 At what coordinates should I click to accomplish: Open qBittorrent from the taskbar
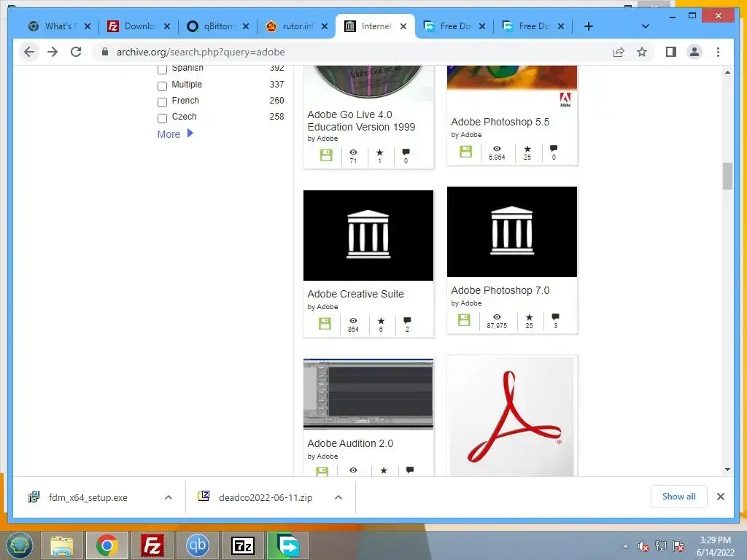[x=198, y=545]
